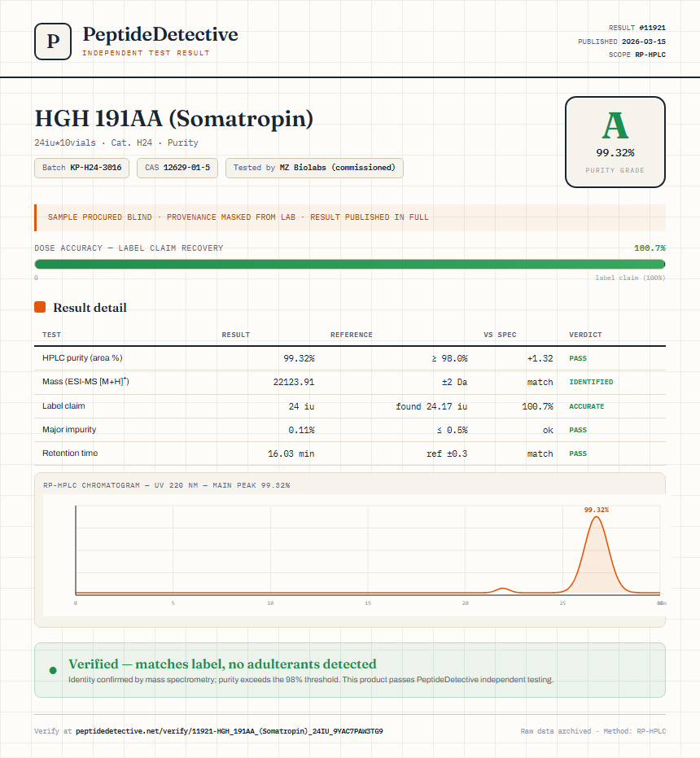Click the SCOPE RP-HPLC header text
The image size is (700, 758).
(x=637, y=55)
